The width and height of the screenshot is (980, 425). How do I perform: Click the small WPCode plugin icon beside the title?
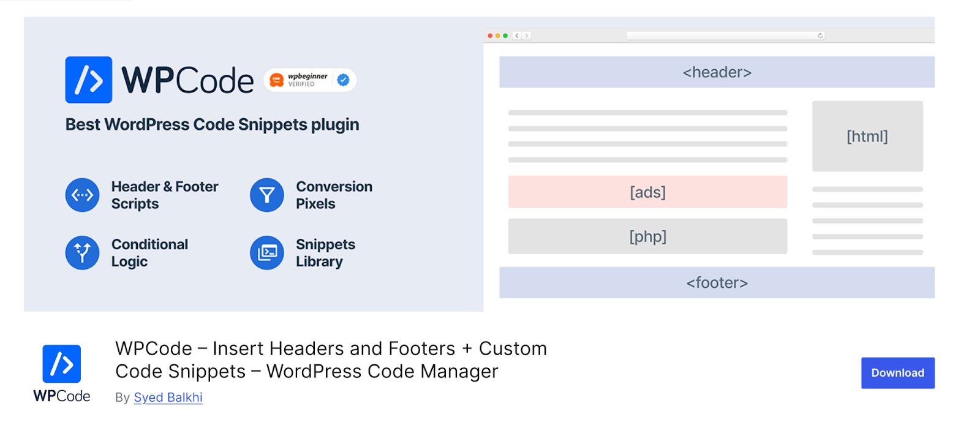coord(61,364)
